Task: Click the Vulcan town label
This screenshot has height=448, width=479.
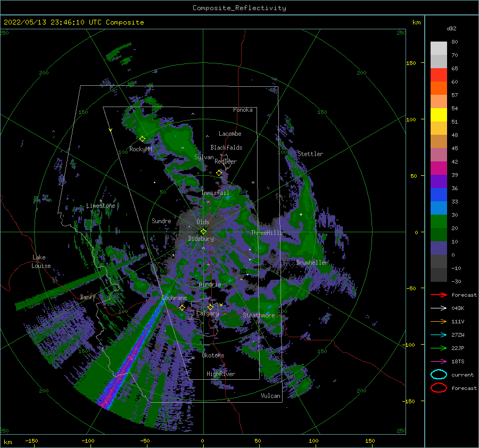Action: (x=271, y=396)
